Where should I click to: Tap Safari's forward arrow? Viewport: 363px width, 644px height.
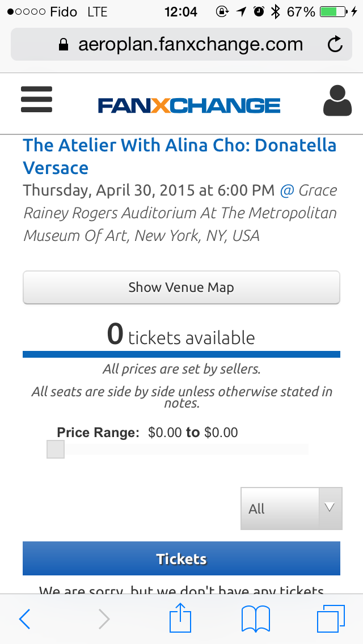click(x=104, y=618)
